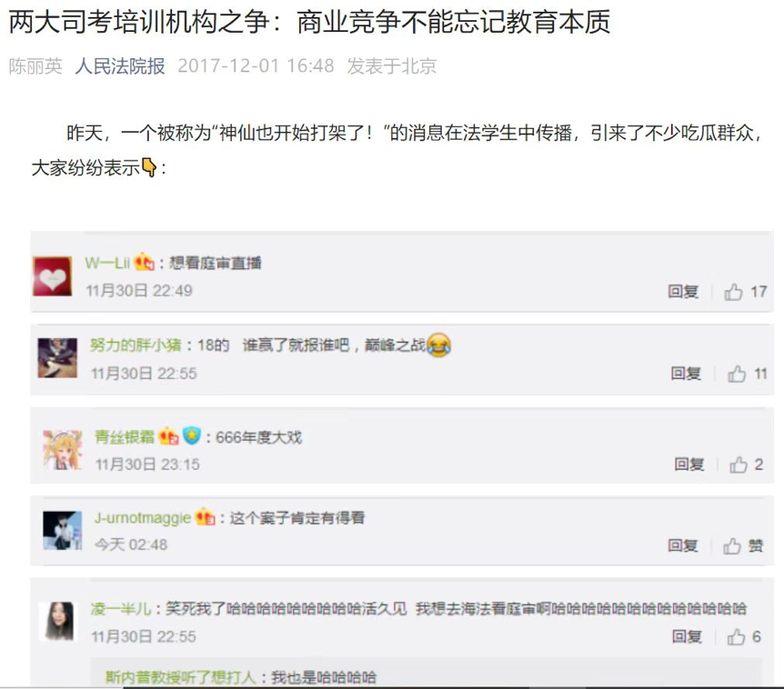This screenshot has width=784, height=689.
Task: Click 凌一半儿's portrait avatar
Action: tap(58, 621)
